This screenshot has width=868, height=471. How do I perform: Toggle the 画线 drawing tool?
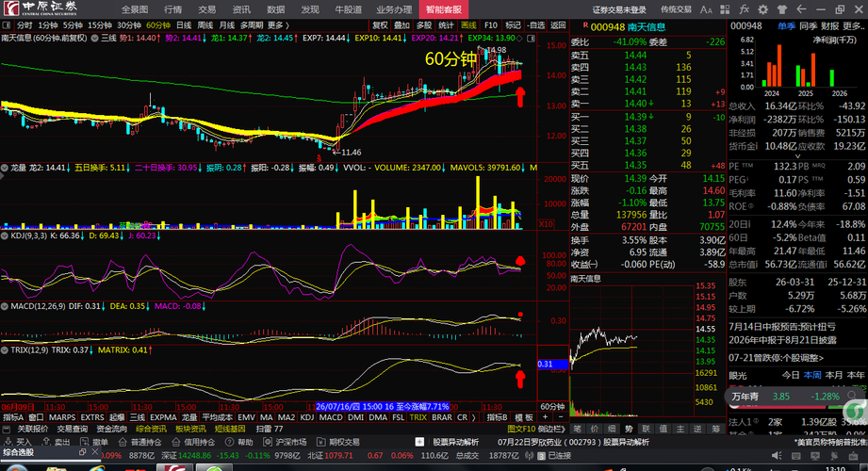click(x=468, y=25)
